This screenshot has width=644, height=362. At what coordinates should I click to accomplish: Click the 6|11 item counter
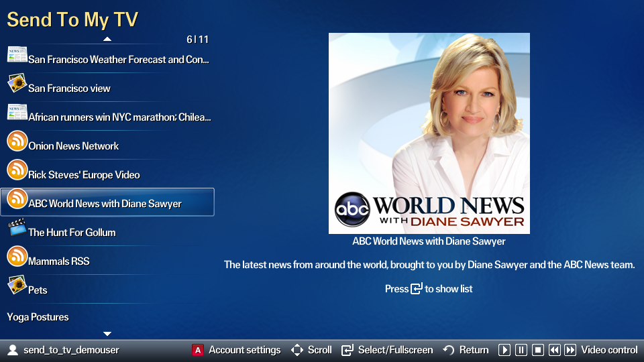point(197,40)
